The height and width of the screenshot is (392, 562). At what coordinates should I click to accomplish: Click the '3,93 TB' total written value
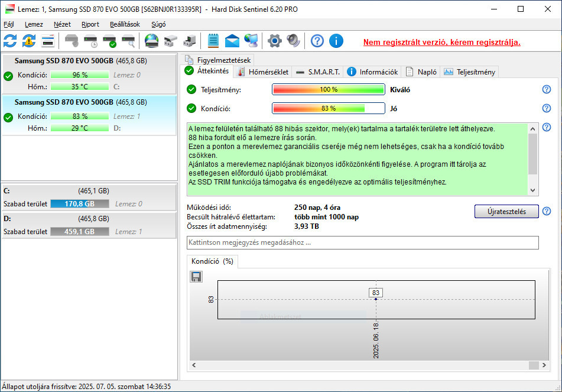pyautogui.click(x=307, y=226)
